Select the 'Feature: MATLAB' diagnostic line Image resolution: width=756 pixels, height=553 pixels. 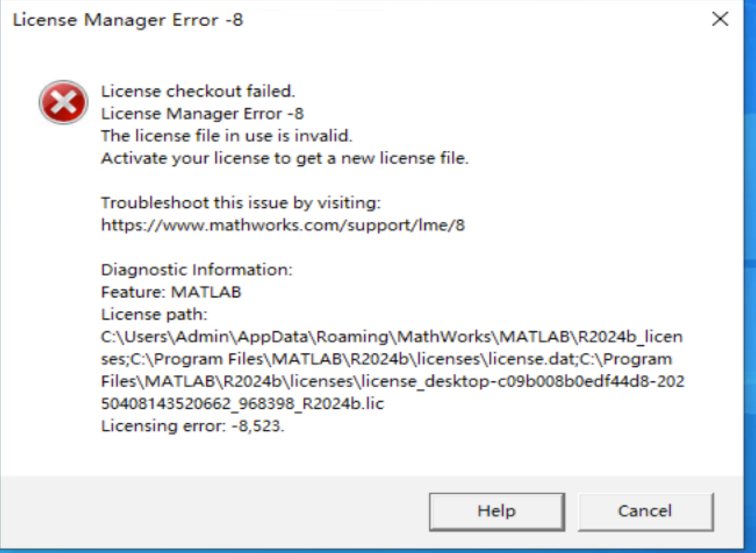click(171, 292)
